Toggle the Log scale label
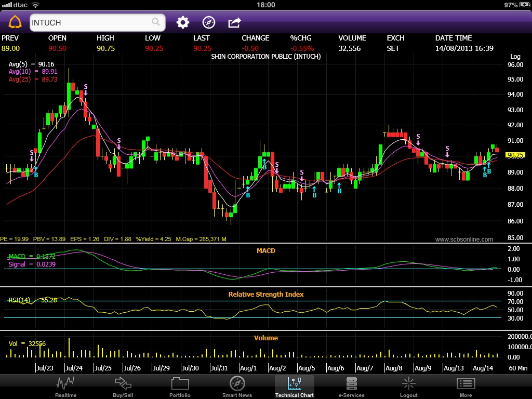This screenshot has height=399, width=532. (x=515, y=56)
